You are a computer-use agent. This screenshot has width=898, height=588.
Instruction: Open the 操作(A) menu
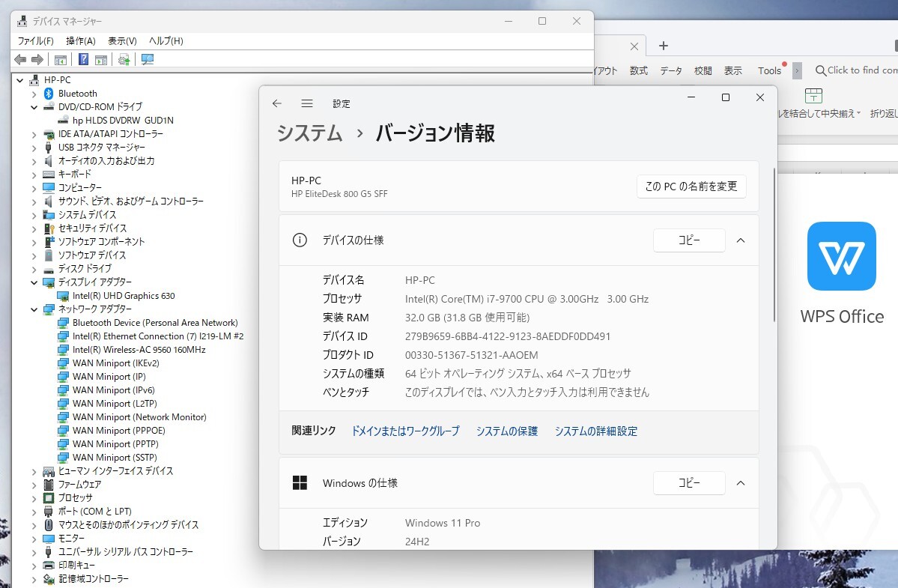81,41
